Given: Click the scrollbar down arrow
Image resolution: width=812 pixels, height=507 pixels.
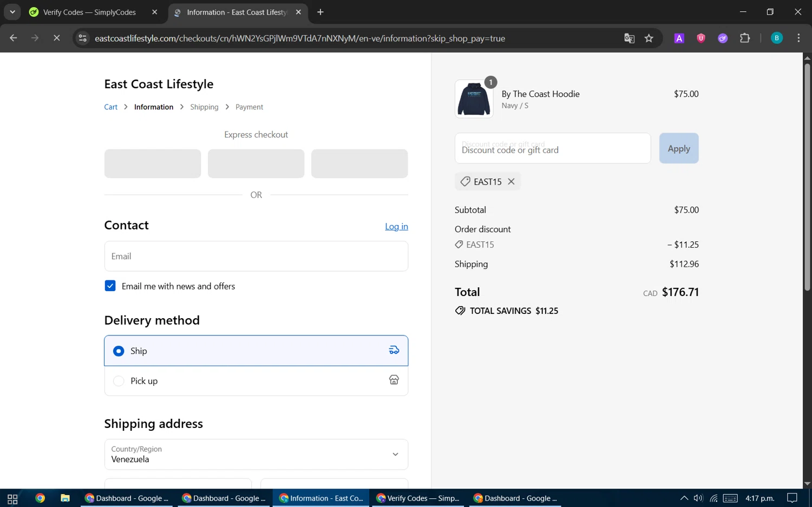Looking at the screenshot, I should [807, 484].
